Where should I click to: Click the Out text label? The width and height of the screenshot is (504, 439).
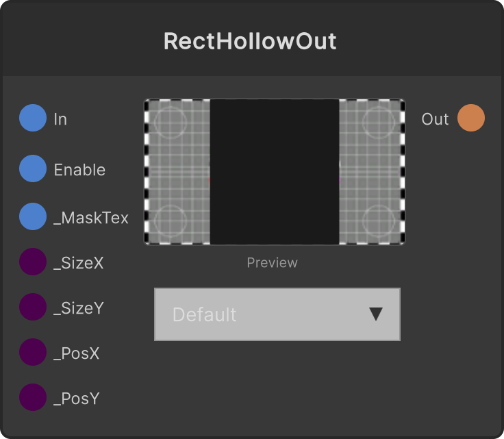[435, 119]
